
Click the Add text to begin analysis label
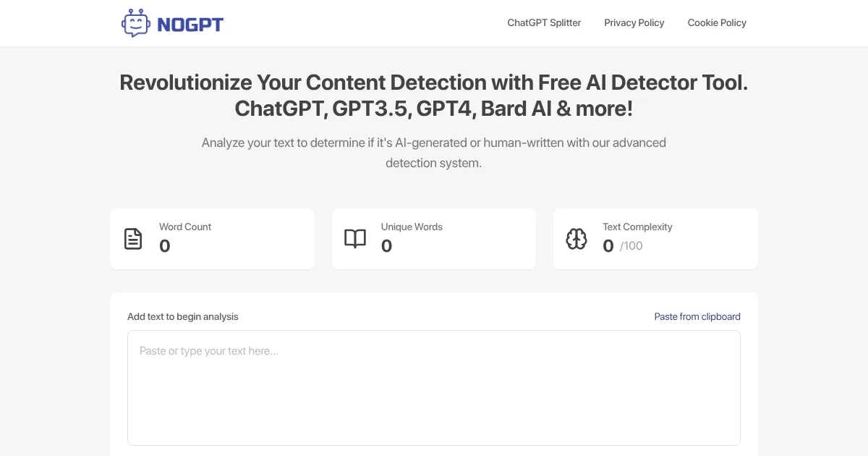pos(182,316)
